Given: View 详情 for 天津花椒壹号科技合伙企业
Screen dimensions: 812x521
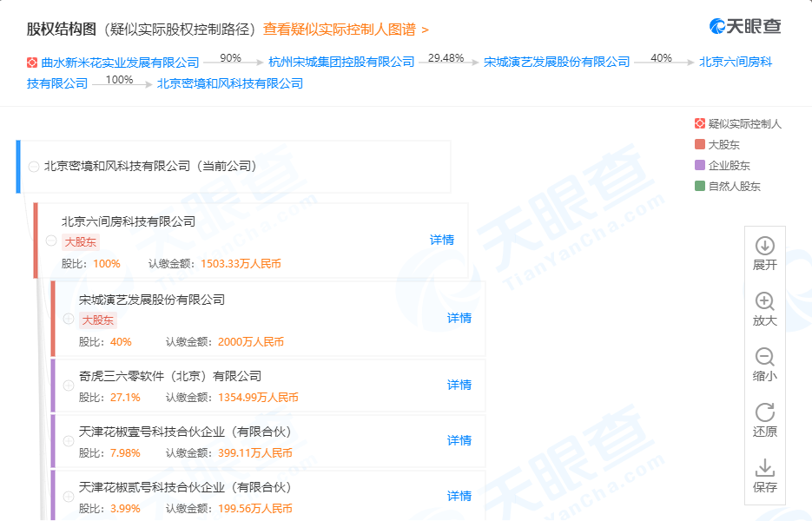Looking at the screenshot, I should [459, 440].
